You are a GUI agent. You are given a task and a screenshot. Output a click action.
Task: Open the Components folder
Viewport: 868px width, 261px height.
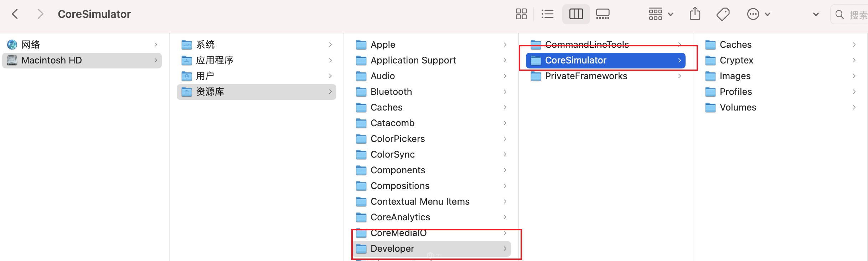(x=431, y=170)
